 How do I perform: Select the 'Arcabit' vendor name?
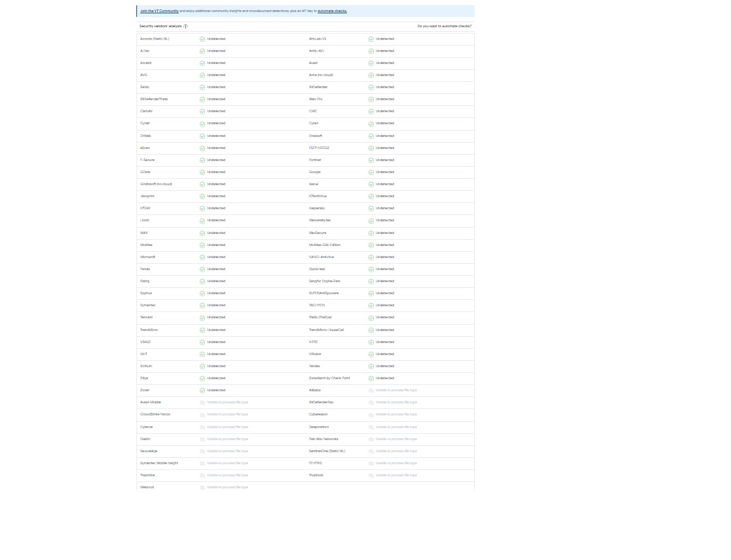point(145,63)
